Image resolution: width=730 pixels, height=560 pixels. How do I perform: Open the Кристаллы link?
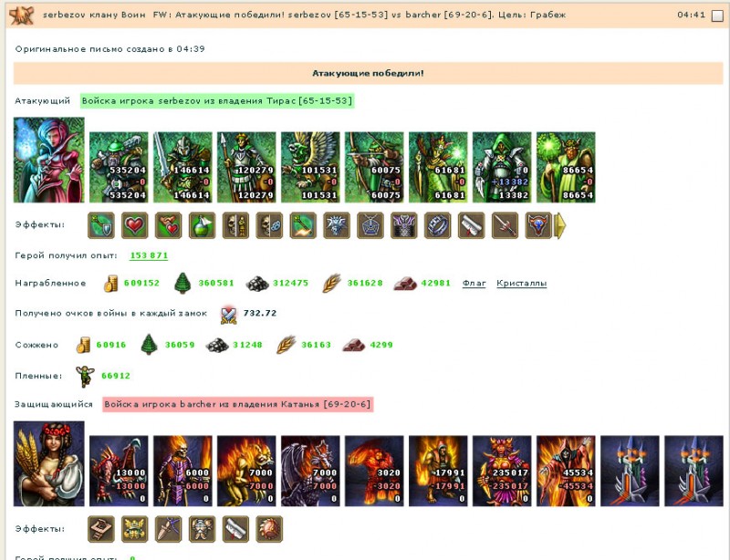point(521,283)
